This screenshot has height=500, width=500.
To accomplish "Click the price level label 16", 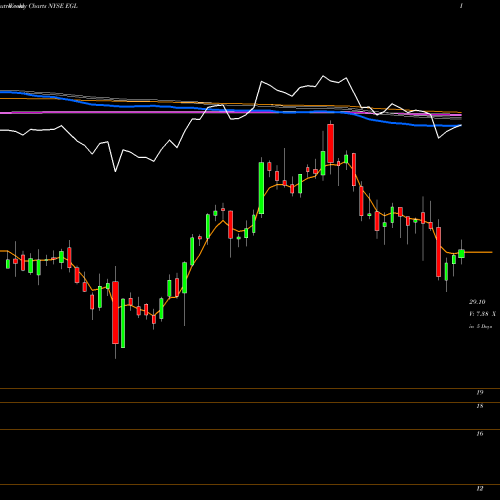I will coord(480,434).
